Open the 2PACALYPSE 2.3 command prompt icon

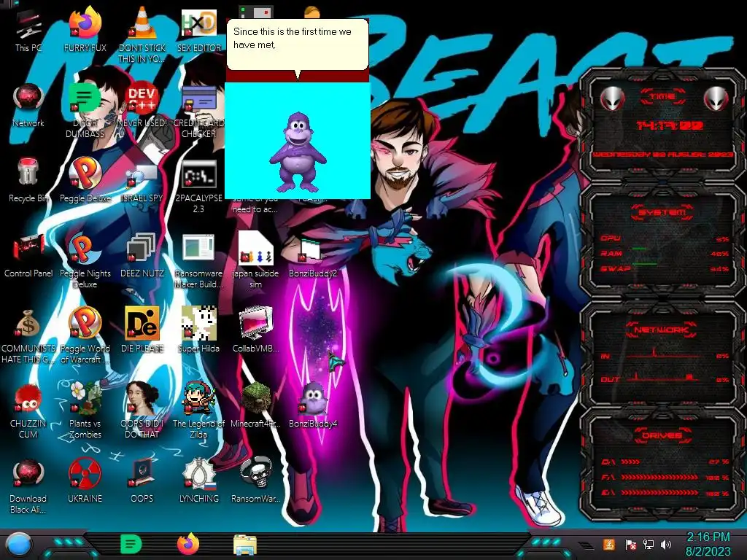click(198, 184)
